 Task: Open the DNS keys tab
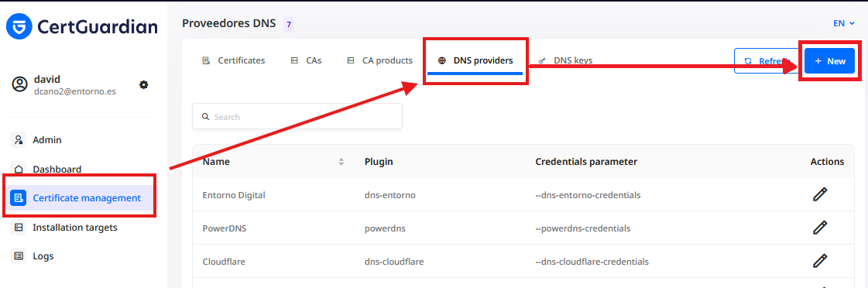click(566, 60)
